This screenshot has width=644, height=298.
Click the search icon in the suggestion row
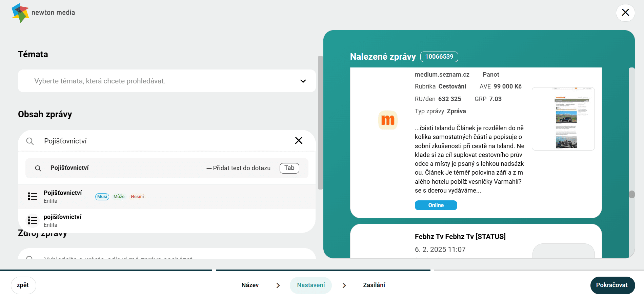(38, 168)
